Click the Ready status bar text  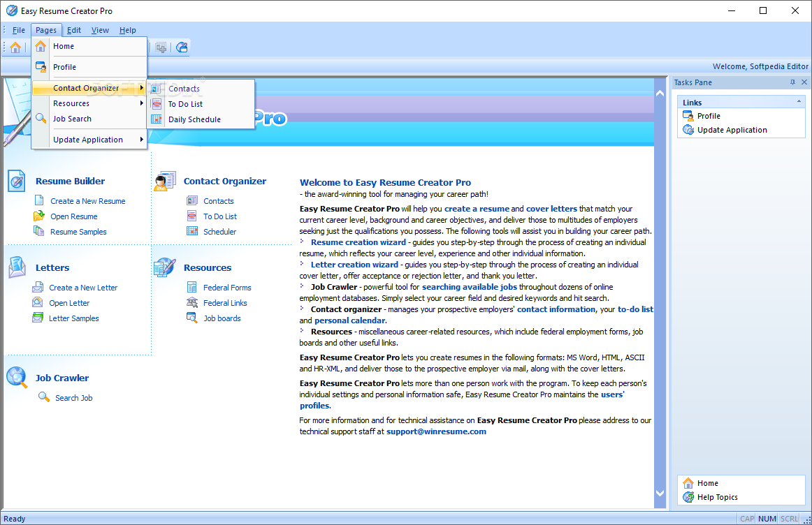click(x=15, y=519)
